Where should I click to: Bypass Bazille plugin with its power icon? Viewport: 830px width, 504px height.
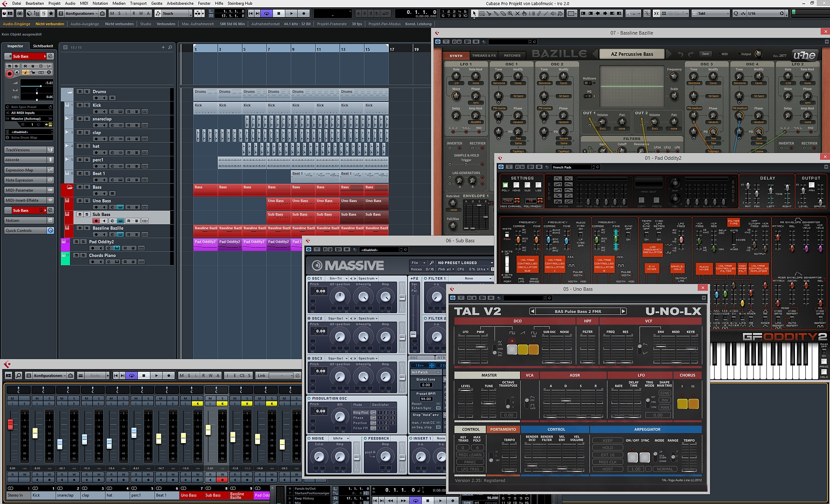click(437, 41)
